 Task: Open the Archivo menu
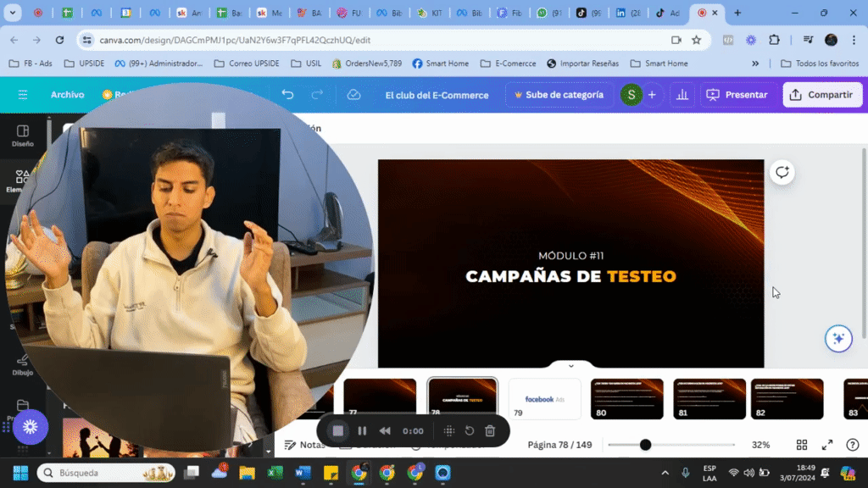point(67,94)
